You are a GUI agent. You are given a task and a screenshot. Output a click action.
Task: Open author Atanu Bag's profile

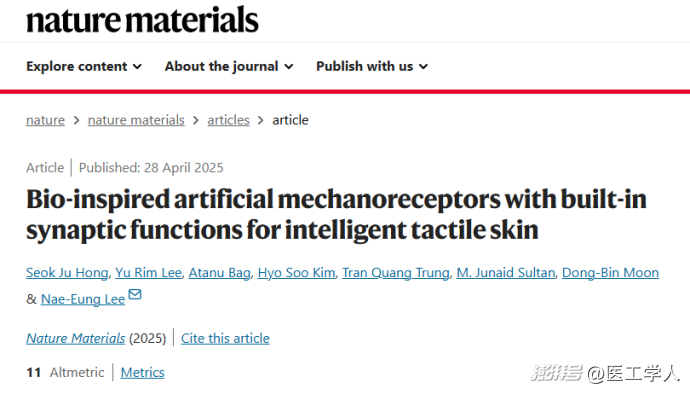(220, 272)
